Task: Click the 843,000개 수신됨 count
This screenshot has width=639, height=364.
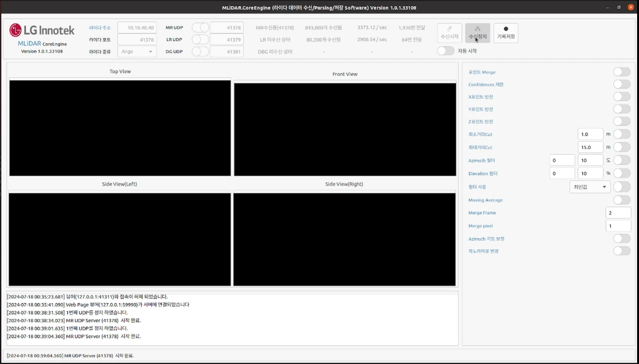Action: (x=323, y=28)
